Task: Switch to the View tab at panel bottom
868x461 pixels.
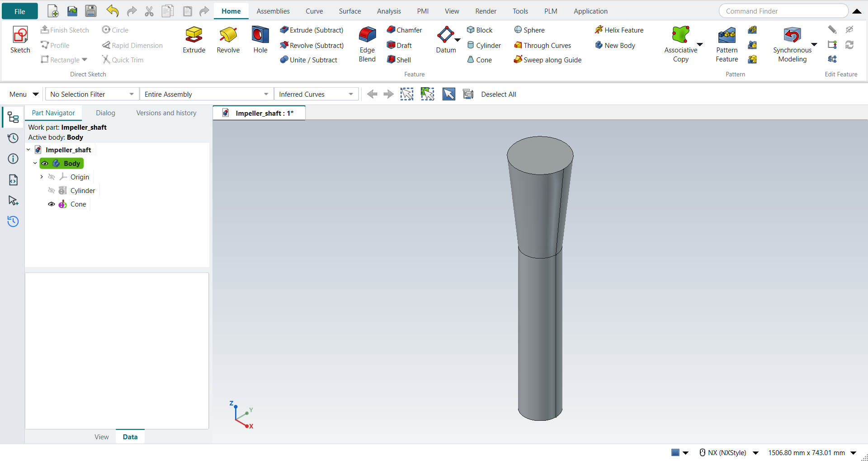Action: pos(102,437)
